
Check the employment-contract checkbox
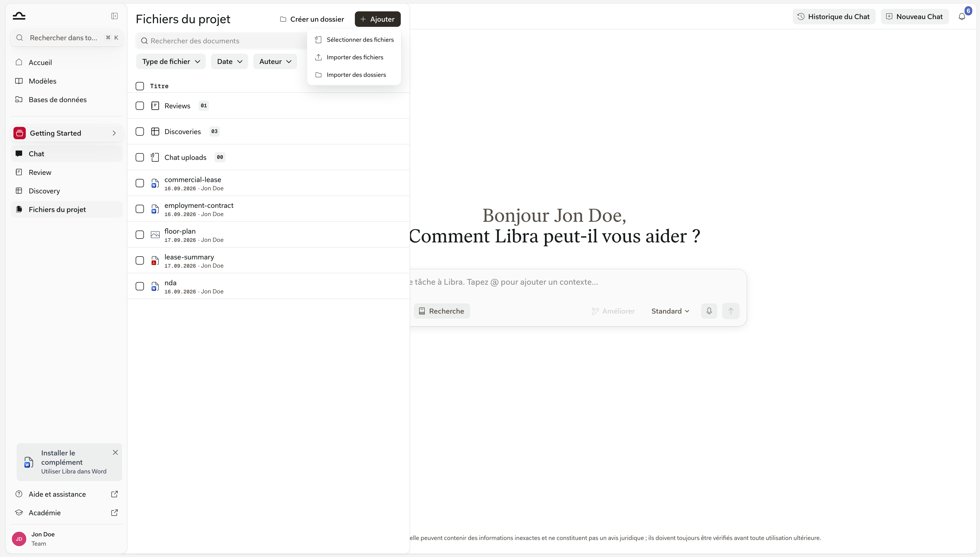coord(140,209)
